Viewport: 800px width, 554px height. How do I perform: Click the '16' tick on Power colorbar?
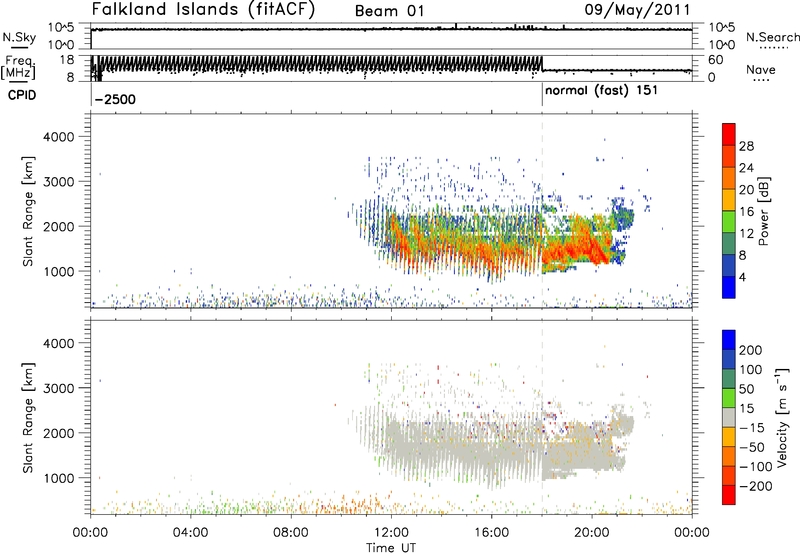point(746,212)
